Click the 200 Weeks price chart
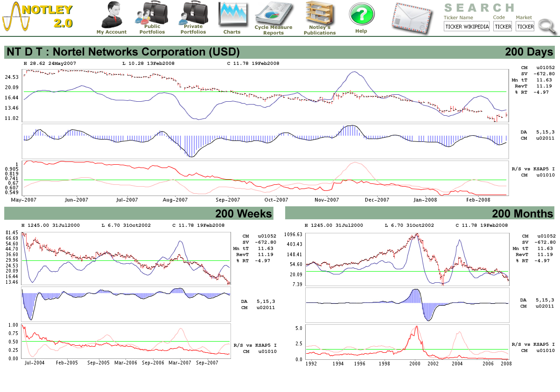 click(x=126, y=258)
